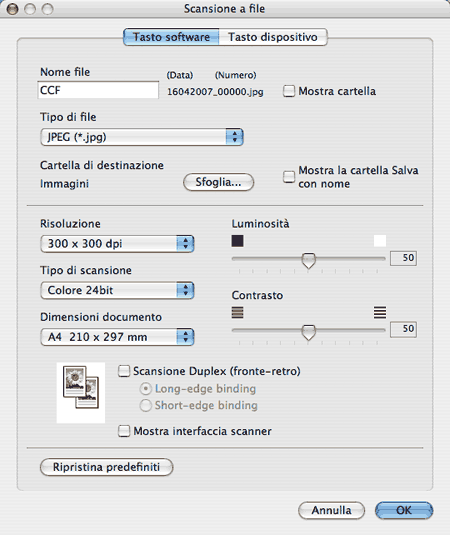Click the duplex scan preview image
Screen dimensions: 450x535
pyautogui.click(x=81, y=392)
